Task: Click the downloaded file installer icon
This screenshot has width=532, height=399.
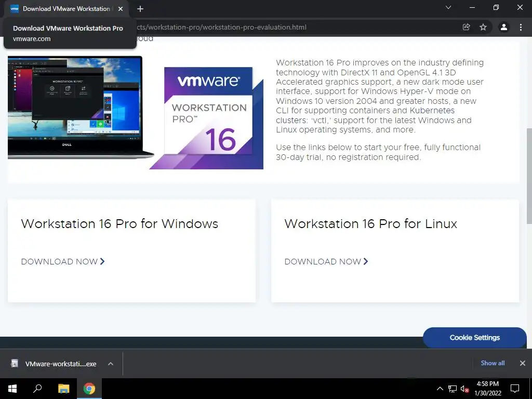Action: [x=15, y=363]
